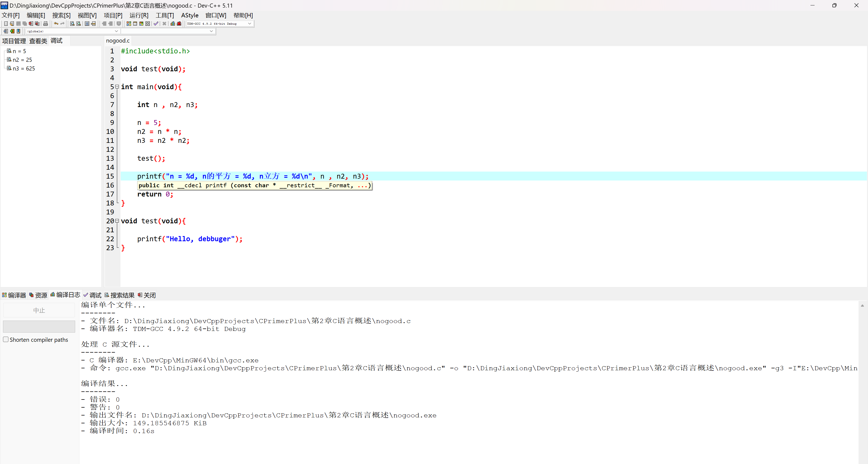Click the Profile analysis bar-chart icon
Image resolution: width=868 pixels, height=464 pixels.
click(173, 24)
